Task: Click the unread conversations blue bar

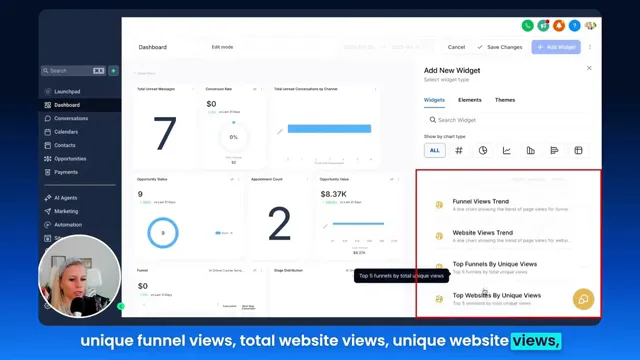Action: click(329, 129)
